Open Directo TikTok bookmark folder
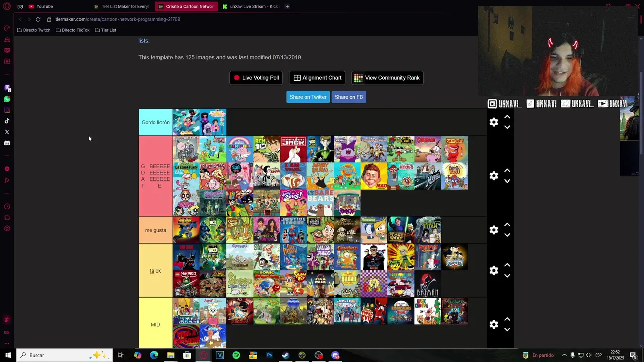The width and height of the screenshot is (644, 362). 72,30
